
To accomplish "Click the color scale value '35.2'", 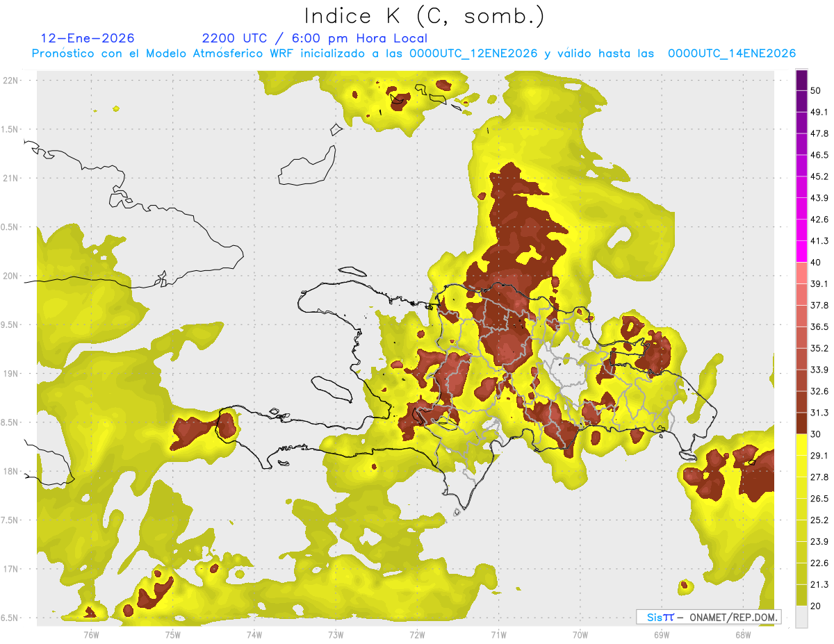I will point(819,349).
